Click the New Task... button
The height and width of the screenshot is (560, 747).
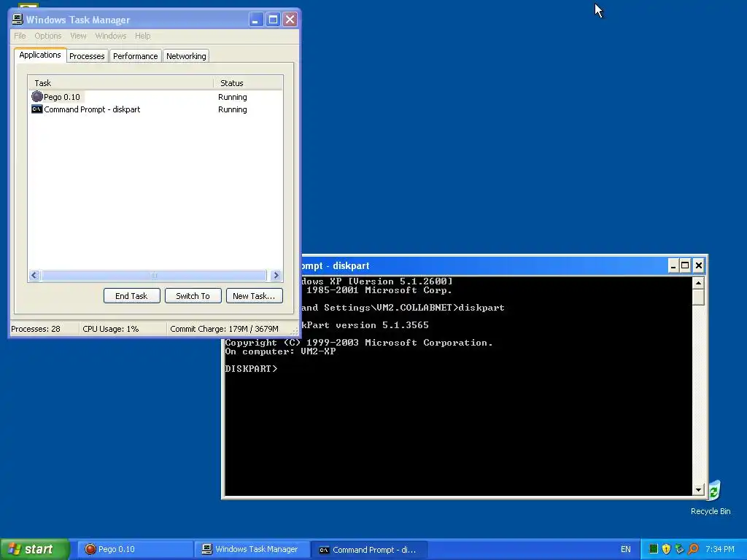pos(254,296)
